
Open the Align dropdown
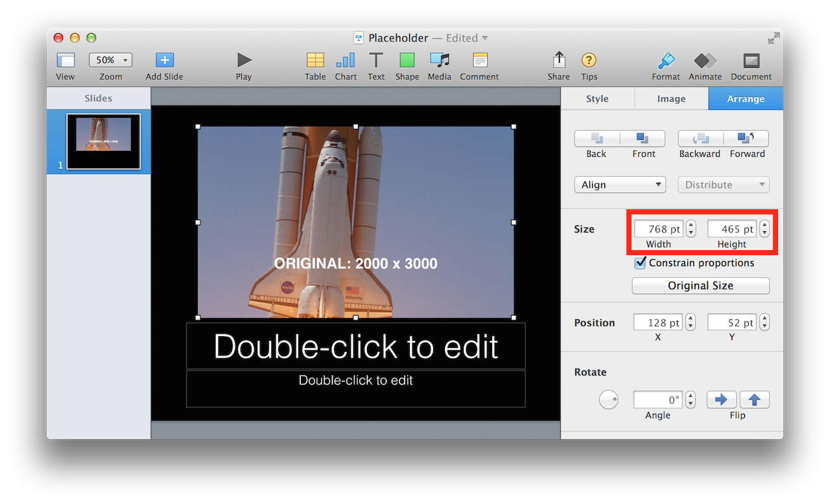click(620, 185)
